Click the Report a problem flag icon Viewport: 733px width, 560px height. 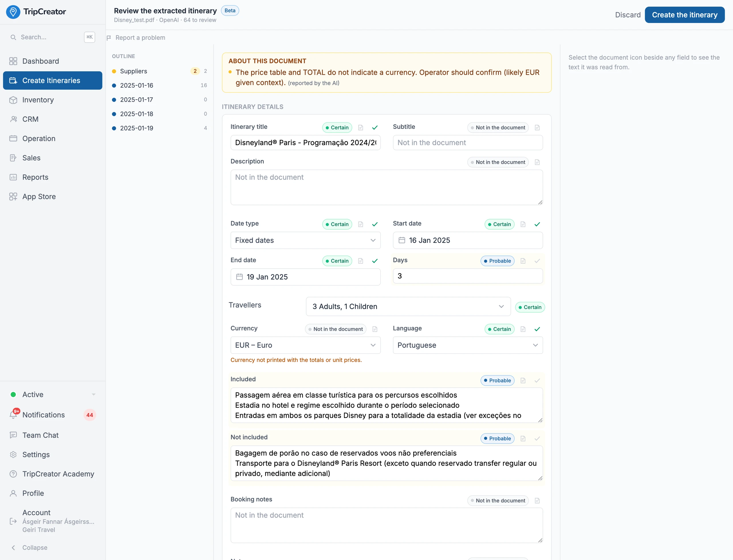tap(109, 38)
